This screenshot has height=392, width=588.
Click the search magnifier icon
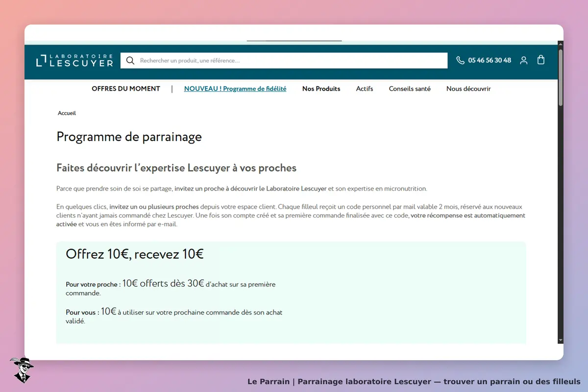click(130, 60)
